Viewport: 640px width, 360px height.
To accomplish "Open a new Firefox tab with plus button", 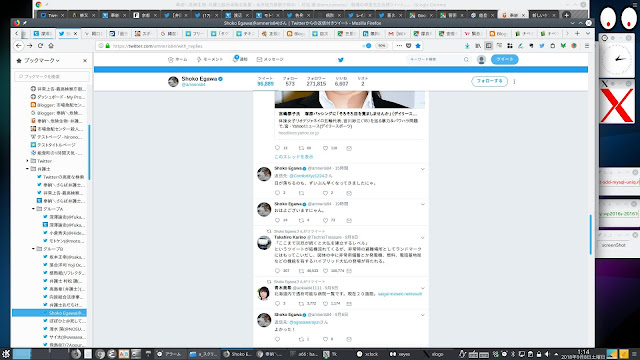I will coord(577,33).
